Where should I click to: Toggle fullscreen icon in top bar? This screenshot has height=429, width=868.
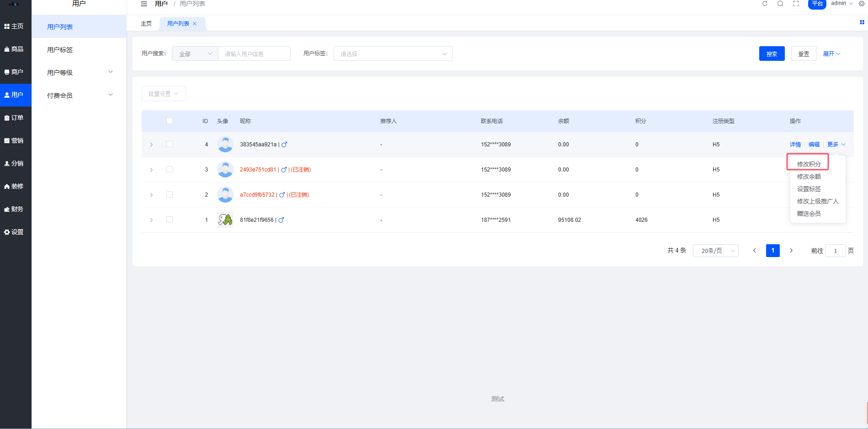(x=796, y=4)
